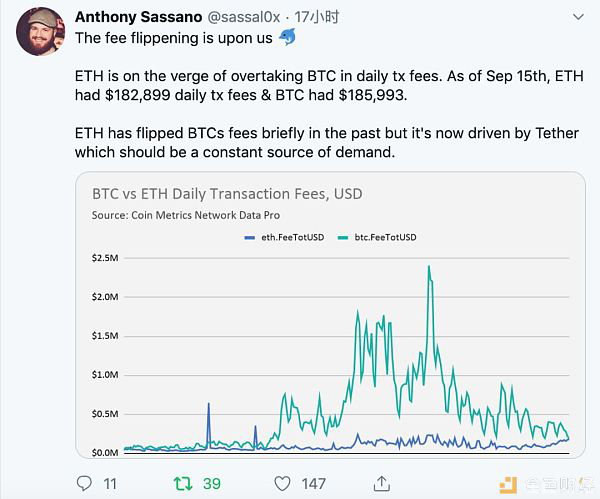This screenshot has height=499, width=600.
Task: Open the Anthony Sassano display name
Action: 139,17
